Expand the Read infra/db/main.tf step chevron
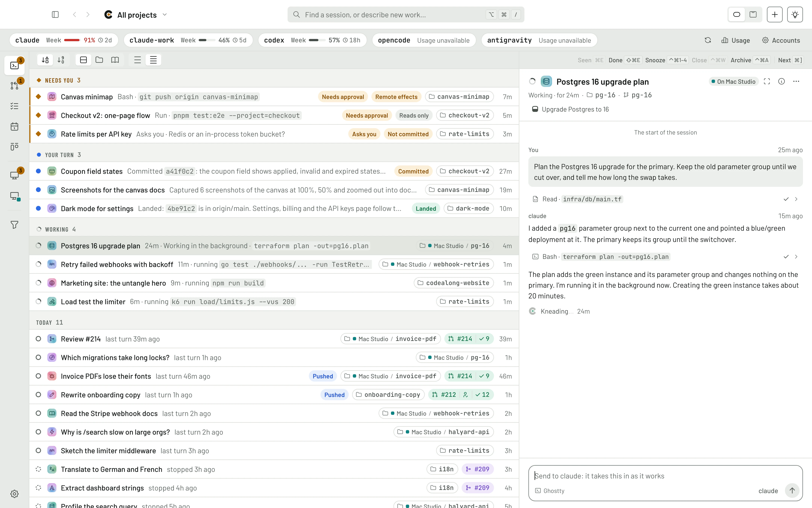 (796, 199)
